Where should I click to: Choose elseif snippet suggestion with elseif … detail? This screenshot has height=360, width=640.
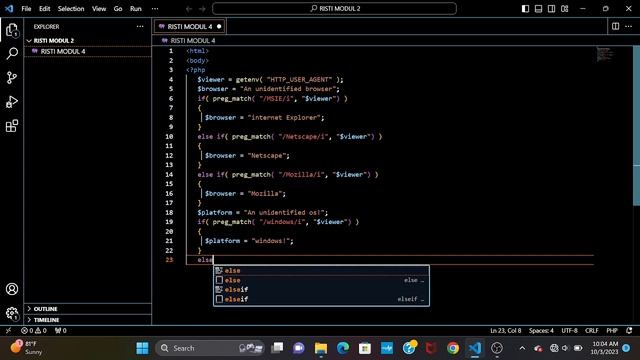point(321,299)
